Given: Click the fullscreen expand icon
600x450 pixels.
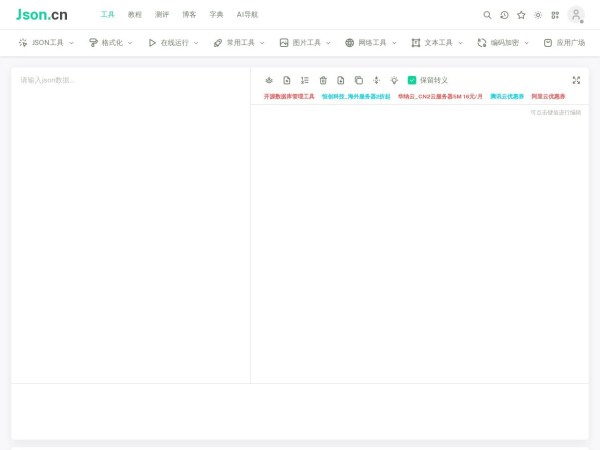Looking at the screenshot, I should pos(576,80).
